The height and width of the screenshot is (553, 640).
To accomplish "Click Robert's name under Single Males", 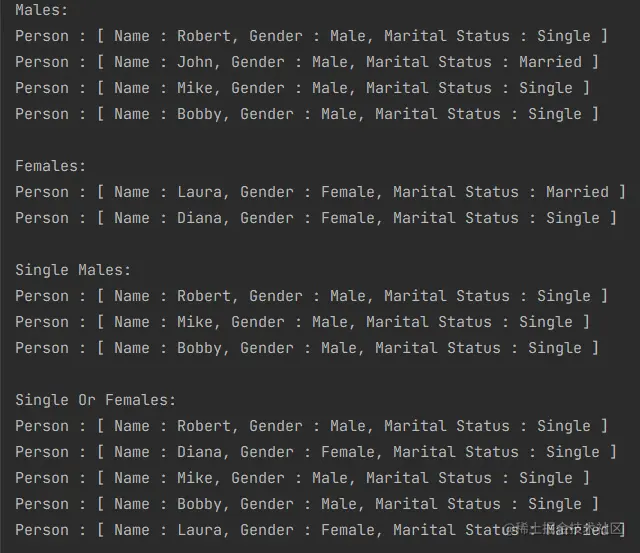I will point(204,296).
